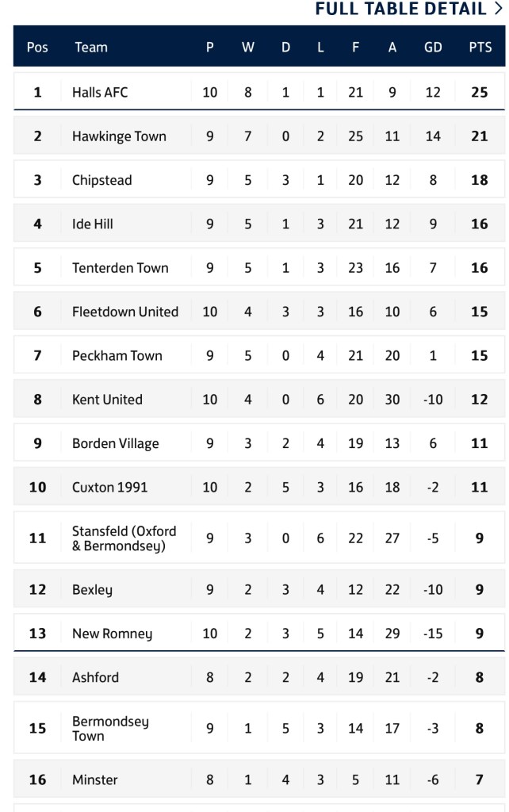
Task: Open Ashford team entry
Action: (95, 677)
